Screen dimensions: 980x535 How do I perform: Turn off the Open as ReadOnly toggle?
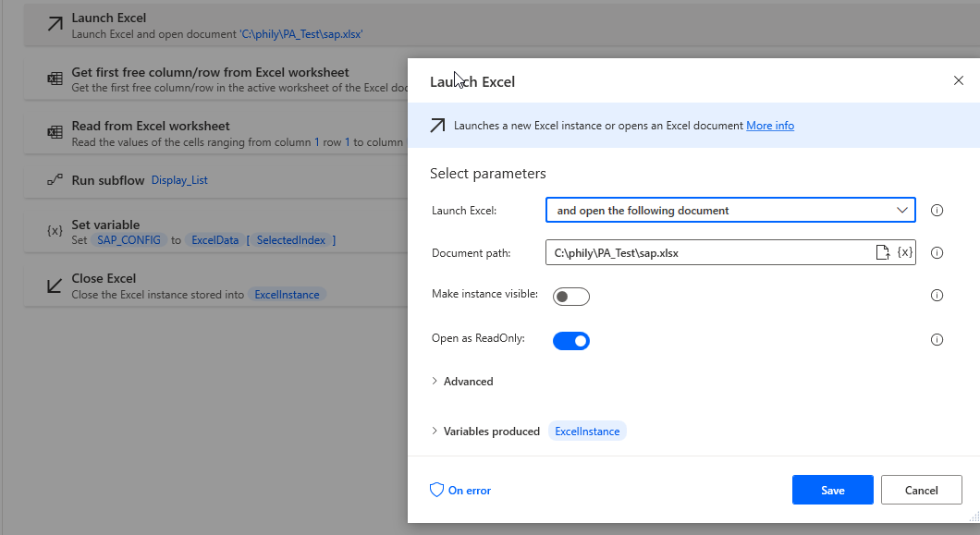tap(570, 341)
